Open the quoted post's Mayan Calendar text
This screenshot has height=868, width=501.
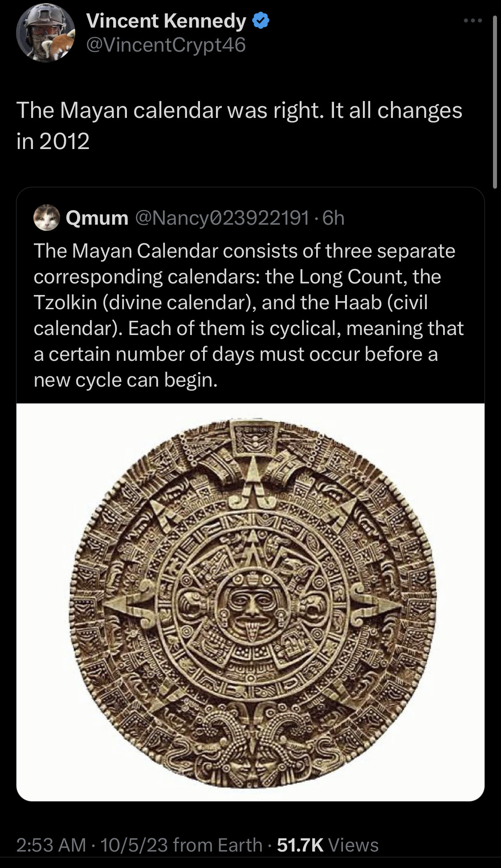249,315
